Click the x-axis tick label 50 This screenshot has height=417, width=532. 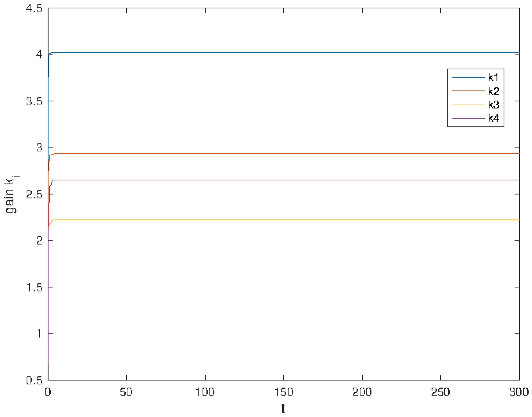coord(126,392)
